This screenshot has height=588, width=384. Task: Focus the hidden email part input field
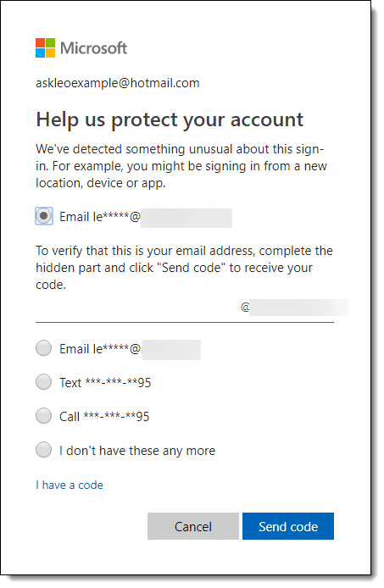coord(137,308)
